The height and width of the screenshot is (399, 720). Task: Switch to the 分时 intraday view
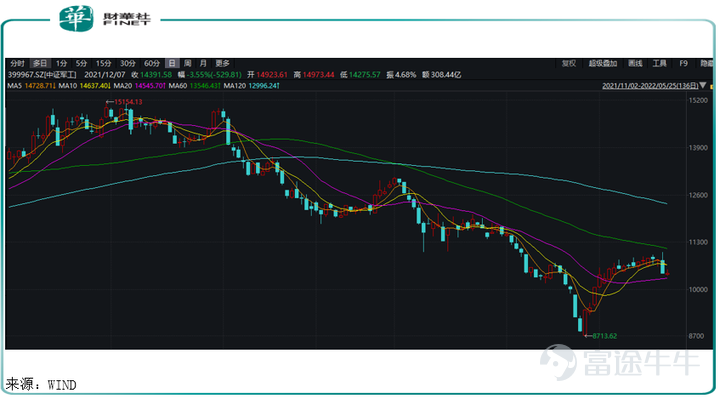pyautogui.click(x=17, y=63)
